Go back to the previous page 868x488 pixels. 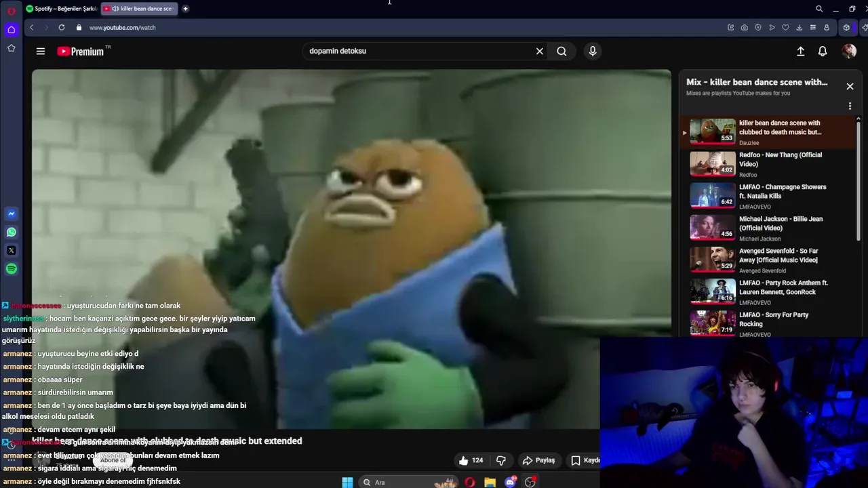(31, 27)
